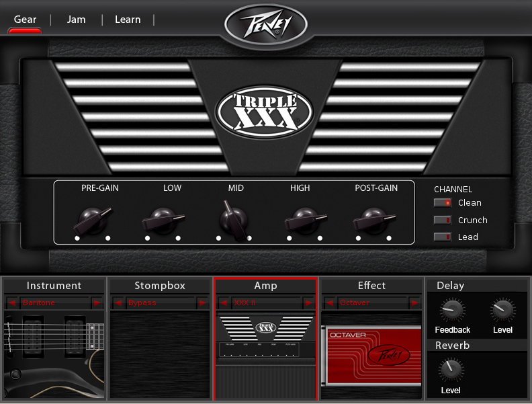
Task: Click the Baritone guitar thumbnail
Action: [x=54, y=355]
